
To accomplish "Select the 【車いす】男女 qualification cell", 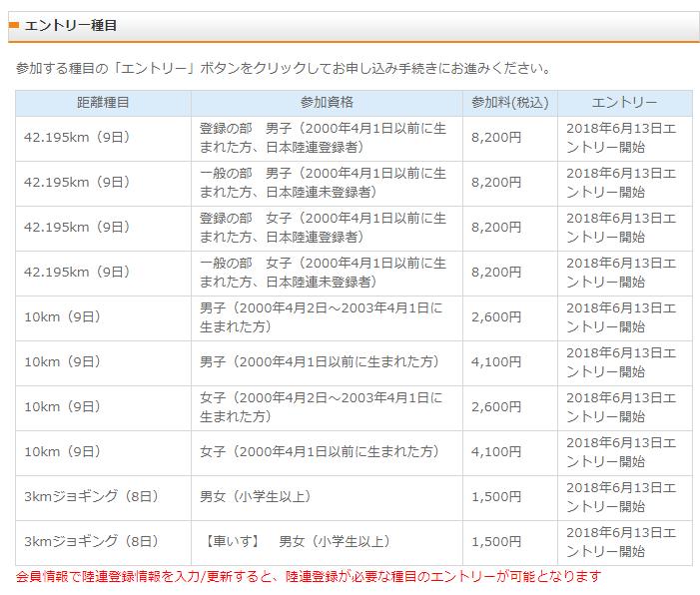I will pos(296,542).
